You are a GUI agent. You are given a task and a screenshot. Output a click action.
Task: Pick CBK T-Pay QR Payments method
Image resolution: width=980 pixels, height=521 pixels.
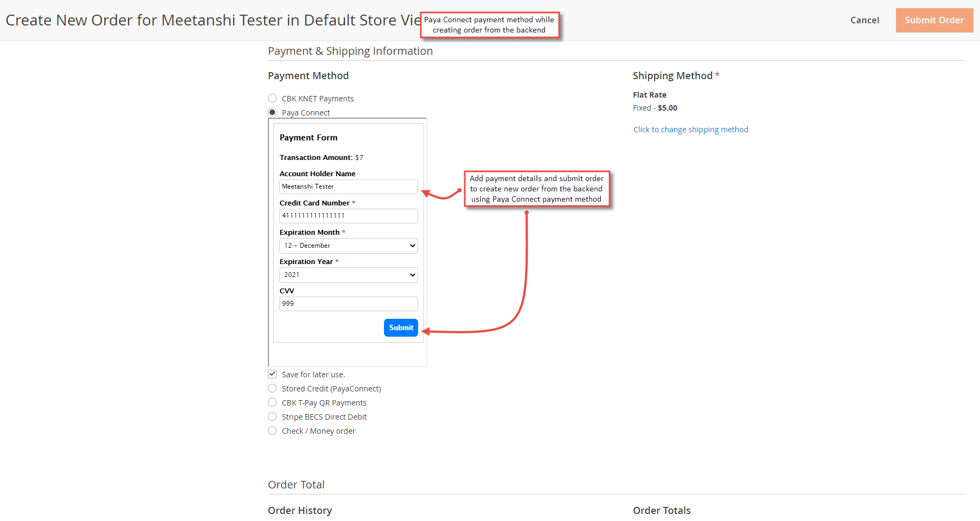(272, 402)
